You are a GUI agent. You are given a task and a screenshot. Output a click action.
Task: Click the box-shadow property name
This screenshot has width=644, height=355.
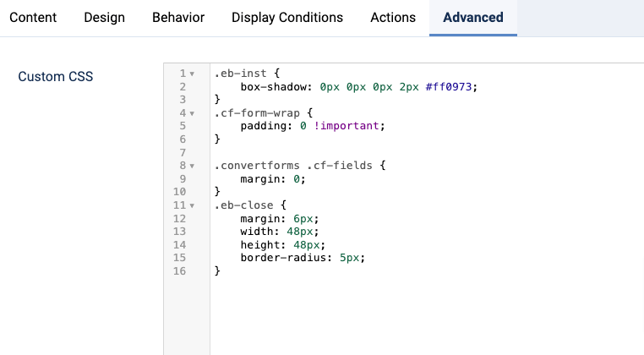pos(274,87)
